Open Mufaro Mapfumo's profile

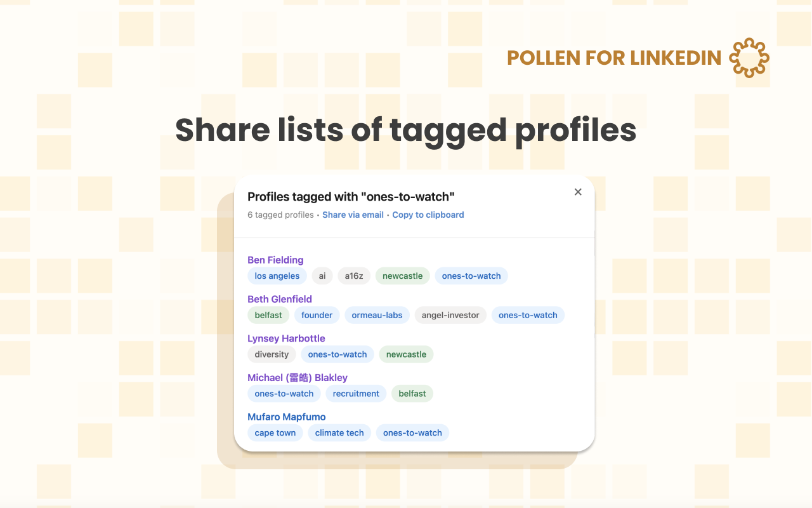[x=287, y=417]
